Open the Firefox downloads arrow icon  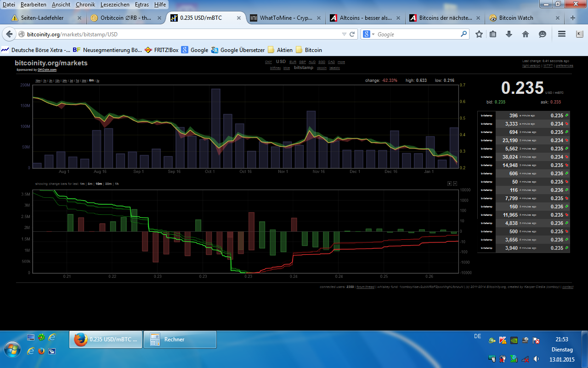tap(509, 34)
